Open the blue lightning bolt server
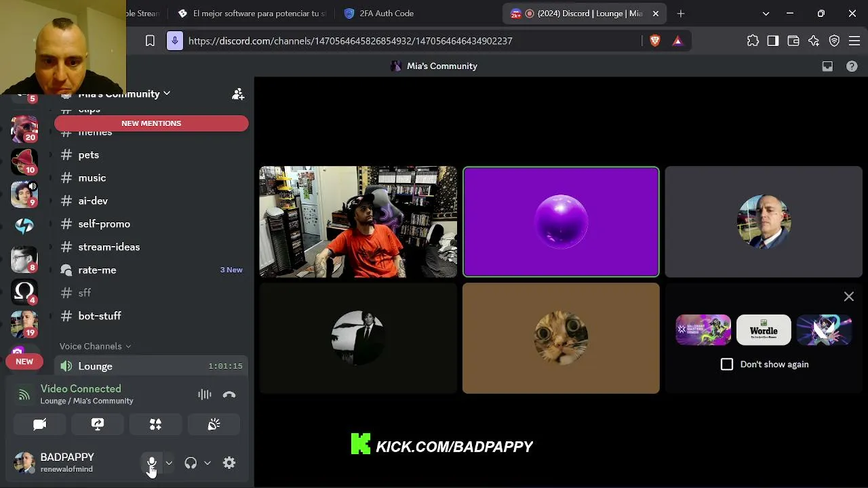This screenshot has height=488, width=868. [x=24, y=226]
